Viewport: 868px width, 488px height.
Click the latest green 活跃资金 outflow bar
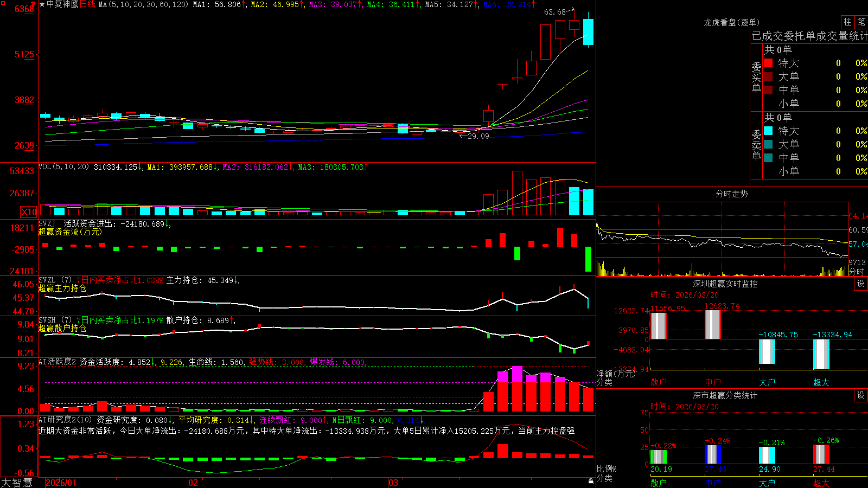pos(588,259)
